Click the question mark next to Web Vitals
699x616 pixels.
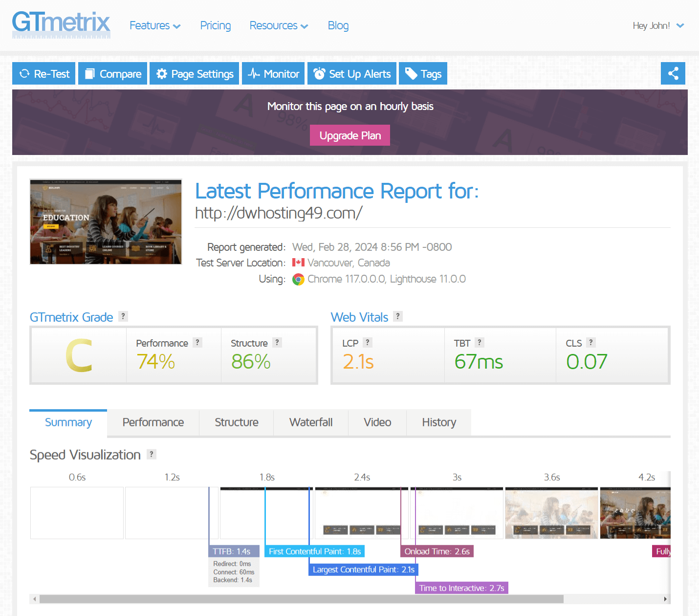pos(398,316)
